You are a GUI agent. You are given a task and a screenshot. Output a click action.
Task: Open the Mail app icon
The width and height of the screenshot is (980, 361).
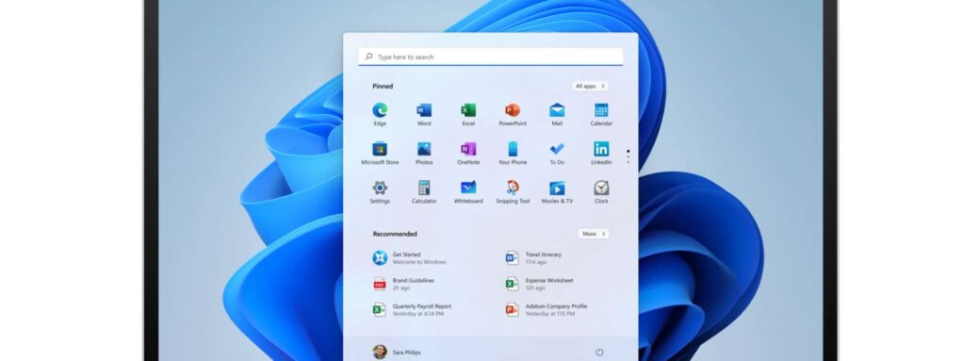[557, 110]
